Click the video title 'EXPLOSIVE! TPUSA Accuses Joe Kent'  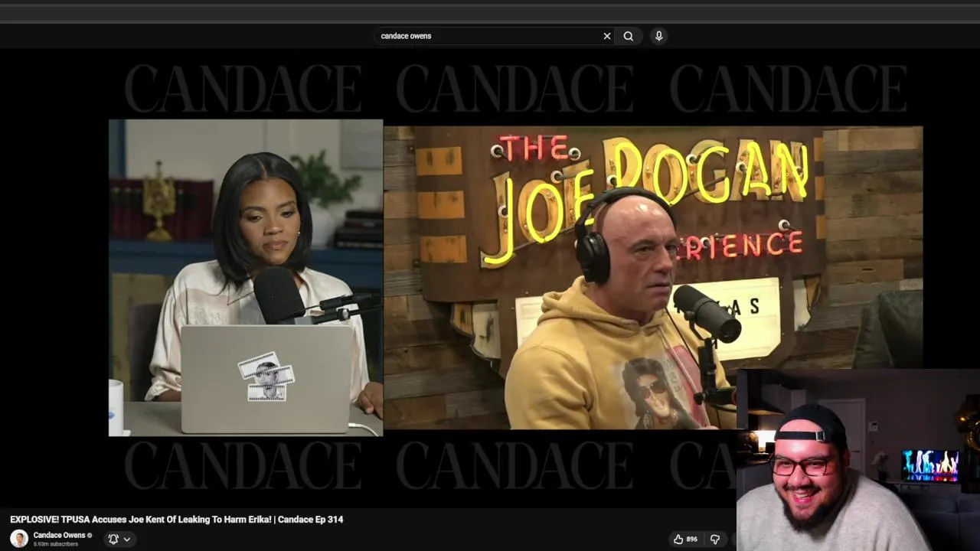point(176,519)
